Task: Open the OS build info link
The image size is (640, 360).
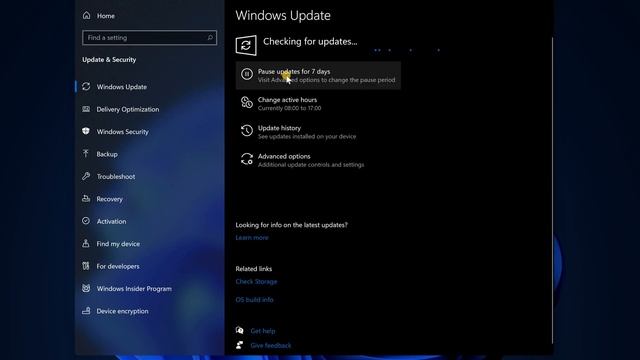Action: [x=254, y=300]
